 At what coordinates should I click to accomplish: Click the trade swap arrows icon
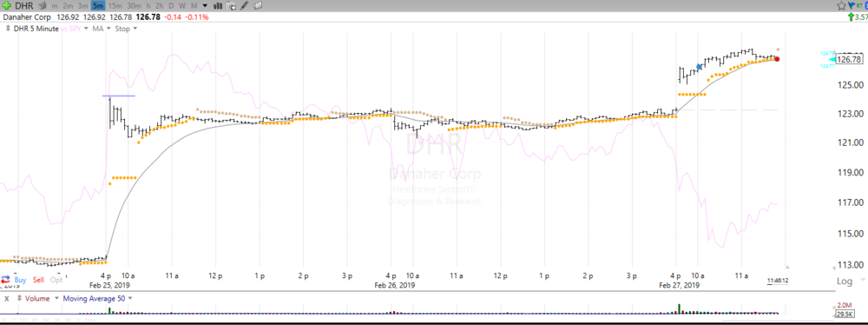point(5,280)
